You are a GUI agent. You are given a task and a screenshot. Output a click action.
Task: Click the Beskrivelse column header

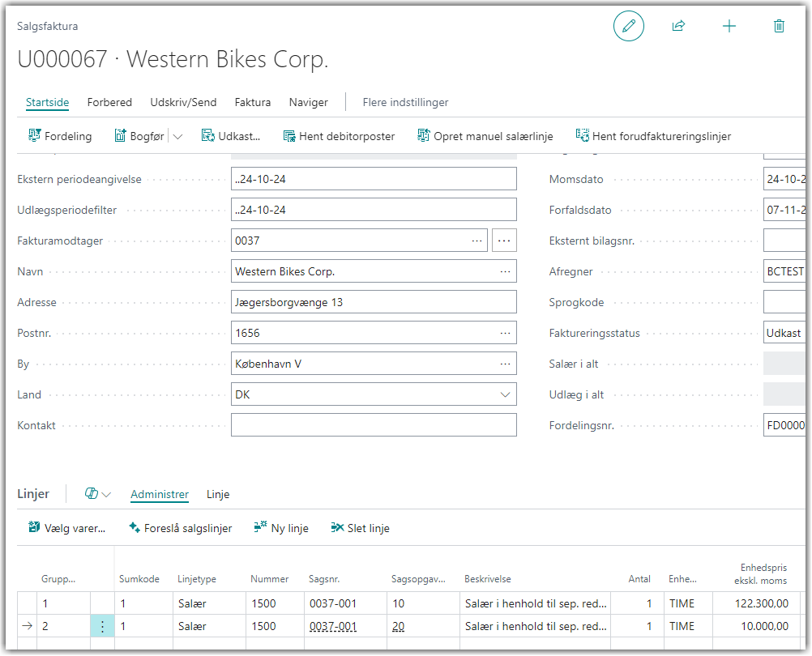click(x=488, y=579)
